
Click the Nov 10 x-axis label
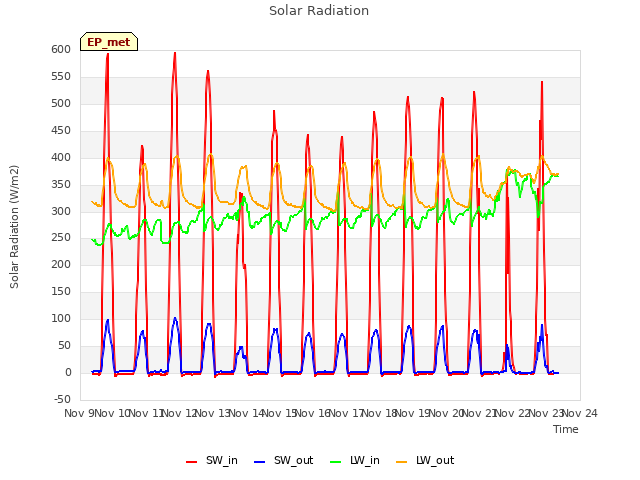(112, 413)
